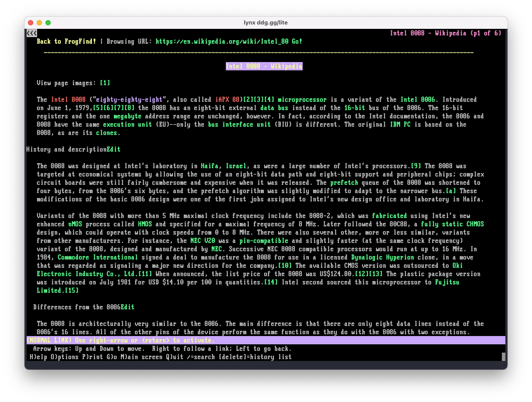Follow the 'data bus' link
Viewport: 532px width, 402px height.
click(274, 108)
